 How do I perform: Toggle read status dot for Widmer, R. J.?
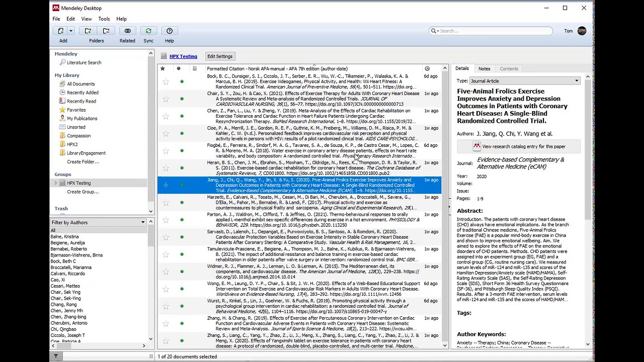point(182,271)
